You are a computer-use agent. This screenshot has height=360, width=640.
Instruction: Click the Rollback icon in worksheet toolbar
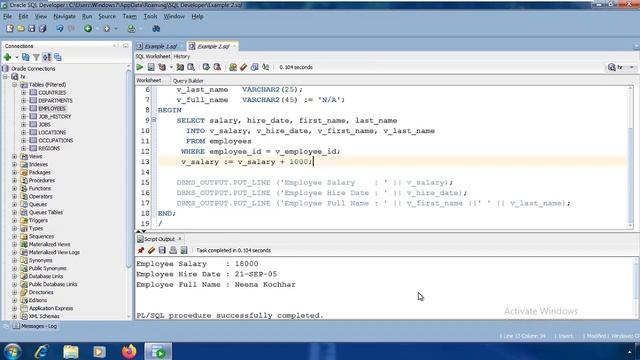point(217,67)
